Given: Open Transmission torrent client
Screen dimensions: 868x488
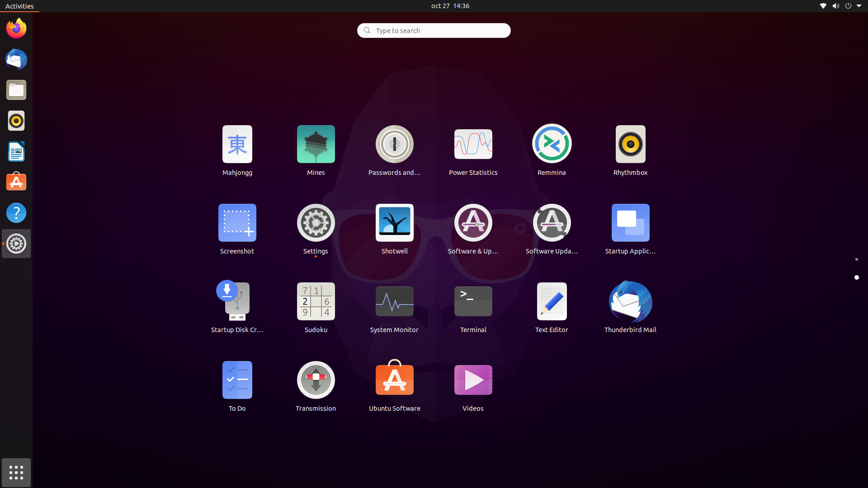Looking at the screenshot, I should tap(316, 380).
